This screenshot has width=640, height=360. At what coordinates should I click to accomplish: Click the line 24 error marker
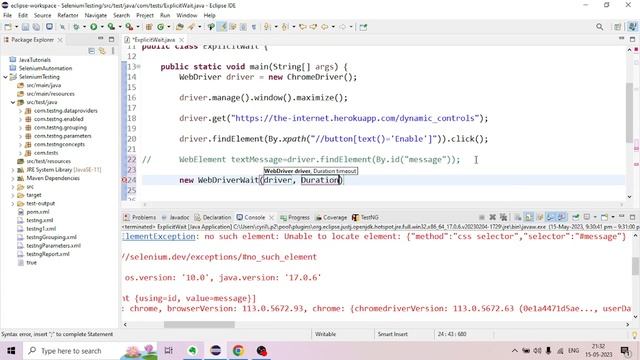(x=124, y=180)
